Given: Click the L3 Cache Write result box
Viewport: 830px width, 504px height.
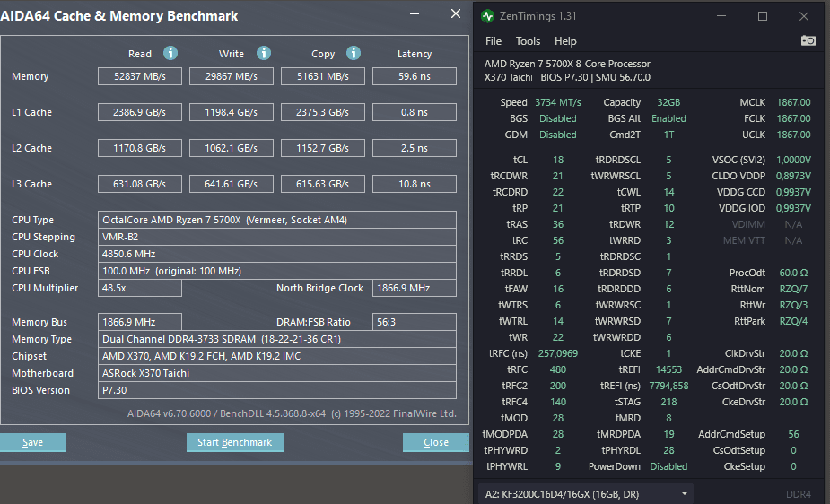Looking at the screenshot, I should pos(232,184).
